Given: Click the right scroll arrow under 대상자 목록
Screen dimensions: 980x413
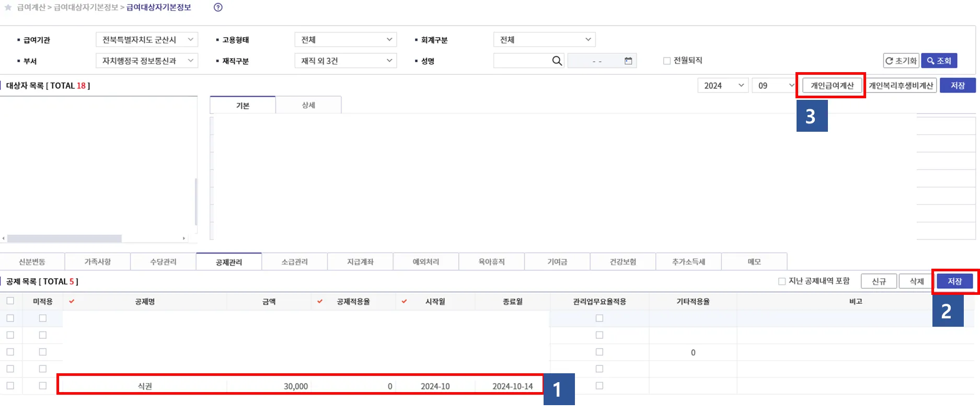Looking at the screenshot, I should (x=183, y=238).
